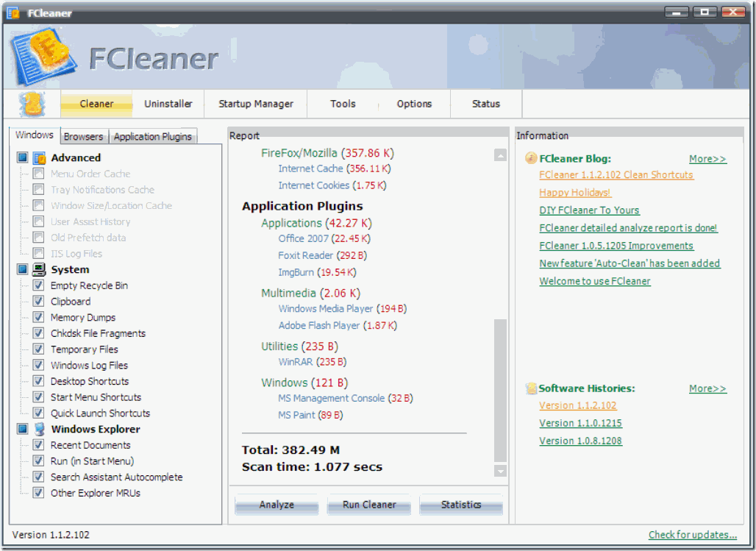The height and width of the screenshot is (551, 756).
Task: Click the FCleaner title bar app icon
Action: [13, 13]
